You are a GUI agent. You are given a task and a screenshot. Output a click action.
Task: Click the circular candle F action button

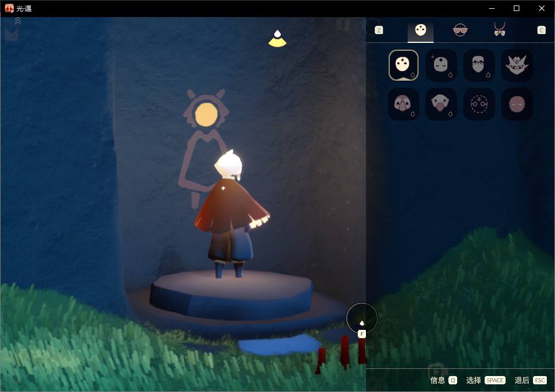(362, 318)
